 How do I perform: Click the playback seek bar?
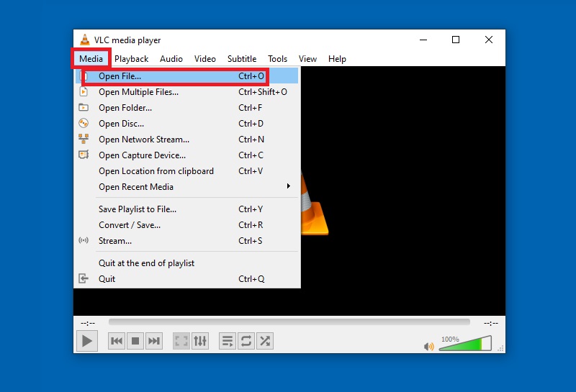point(289,322)
